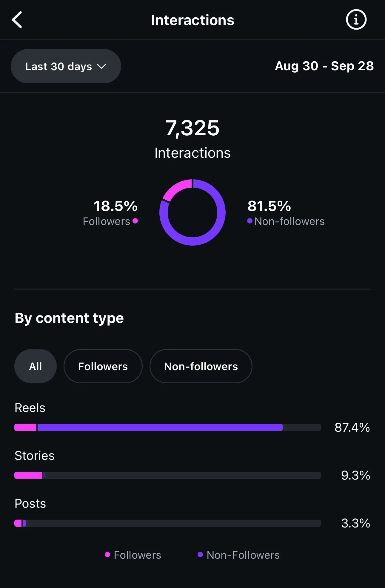Click the pink dot beside 18.5% Followers
This screenshot has width=385, height=588.
(135, 221)
